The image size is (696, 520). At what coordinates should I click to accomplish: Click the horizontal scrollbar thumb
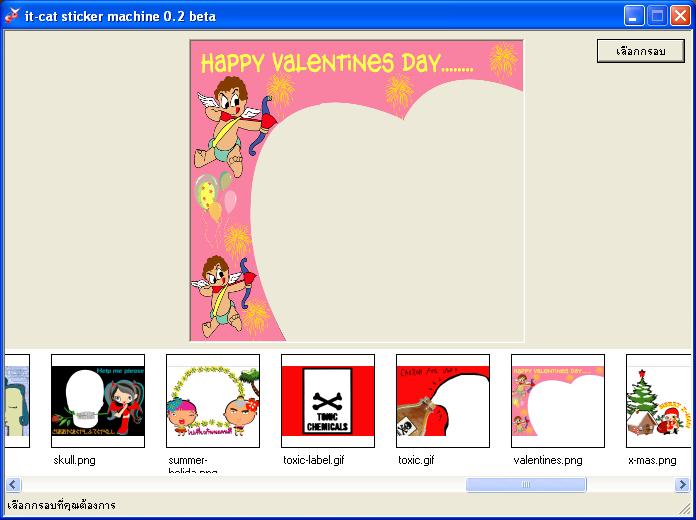point(526,485)
